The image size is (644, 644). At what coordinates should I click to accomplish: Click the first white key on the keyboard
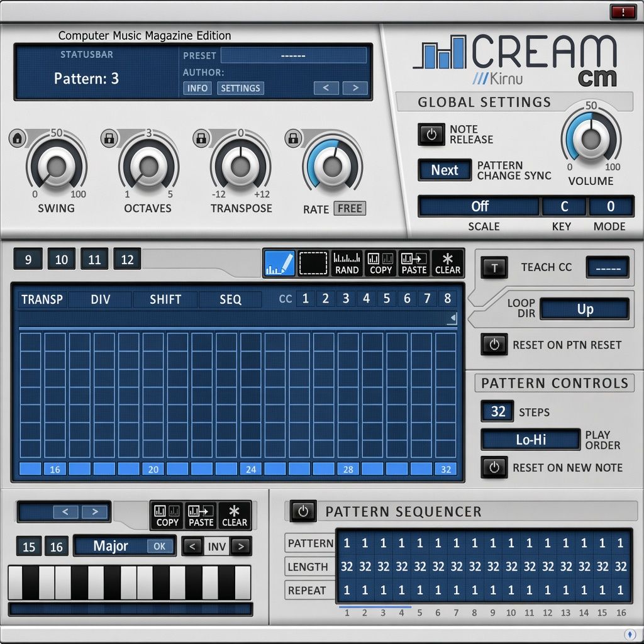pos(15,582)
